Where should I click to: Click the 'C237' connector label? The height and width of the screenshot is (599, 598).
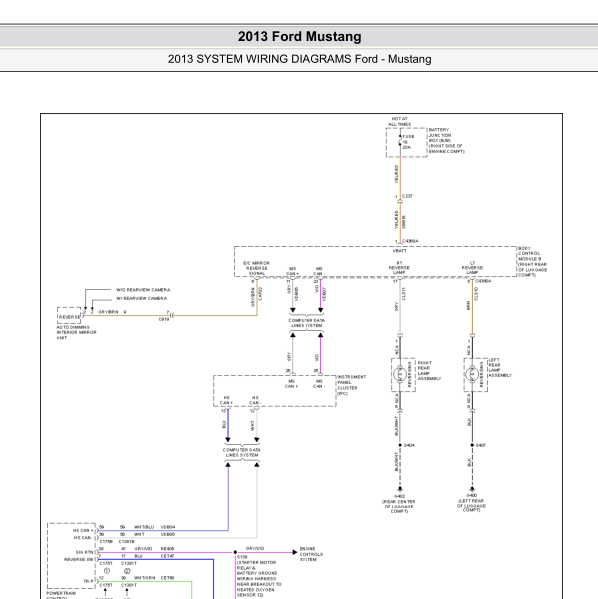coord(407,196)
